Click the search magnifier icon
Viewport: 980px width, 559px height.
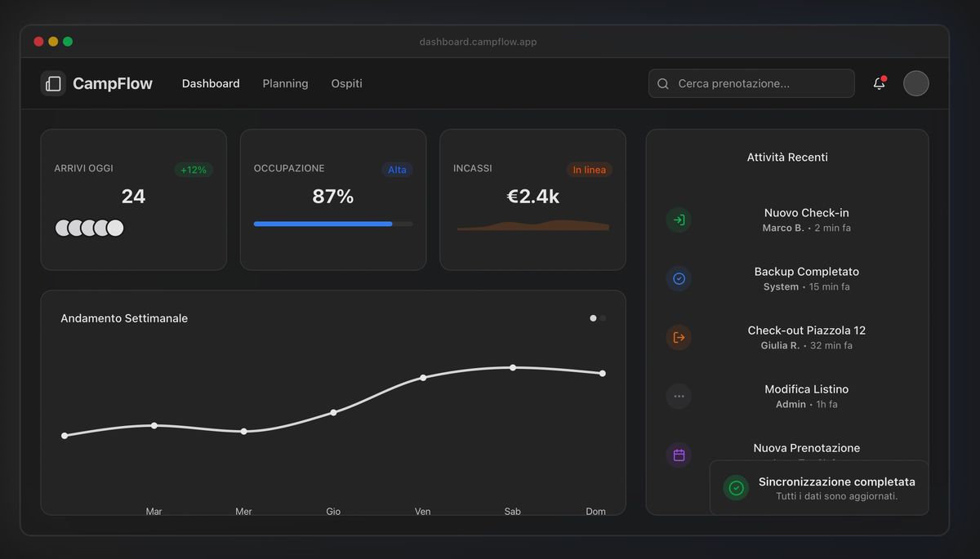(663, 83)
